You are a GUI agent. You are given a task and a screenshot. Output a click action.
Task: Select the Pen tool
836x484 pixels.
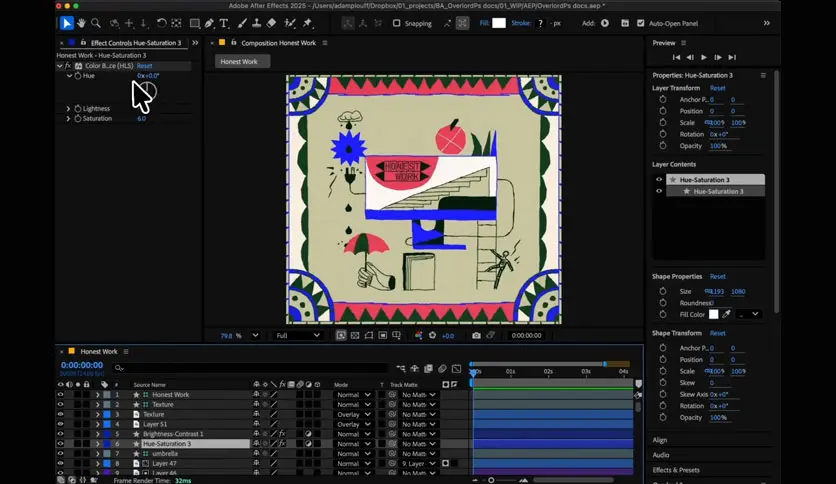click(209, 23)
